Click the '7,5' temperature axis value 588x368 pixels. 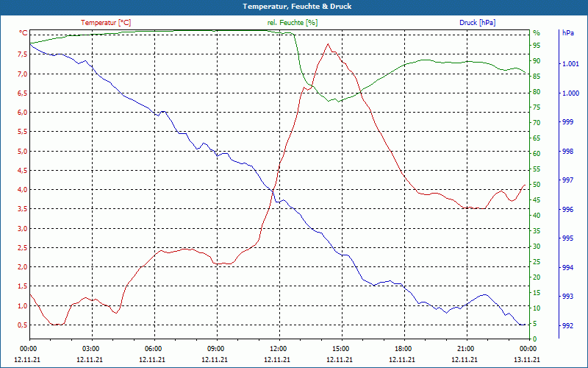[23, 54]
